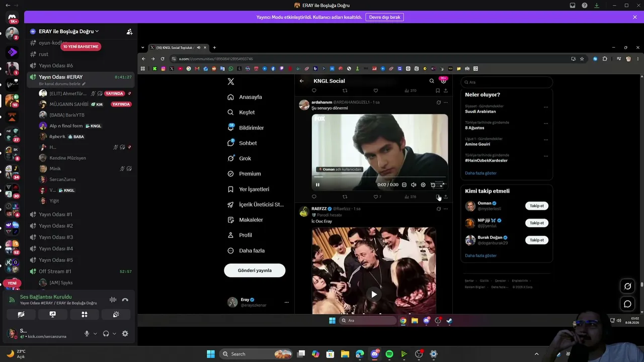This screenshot has height=362, width=644.
Task: Open Profil on X sidebar
Action: [x=239, y=235]
